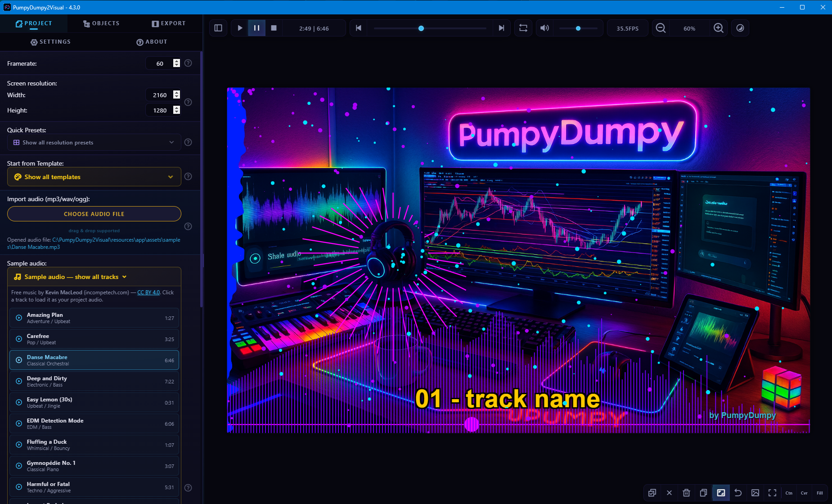Adjust the volume slider
This screenshot has height=504, width=832.
pyautogui.click(x=578, y=28)
